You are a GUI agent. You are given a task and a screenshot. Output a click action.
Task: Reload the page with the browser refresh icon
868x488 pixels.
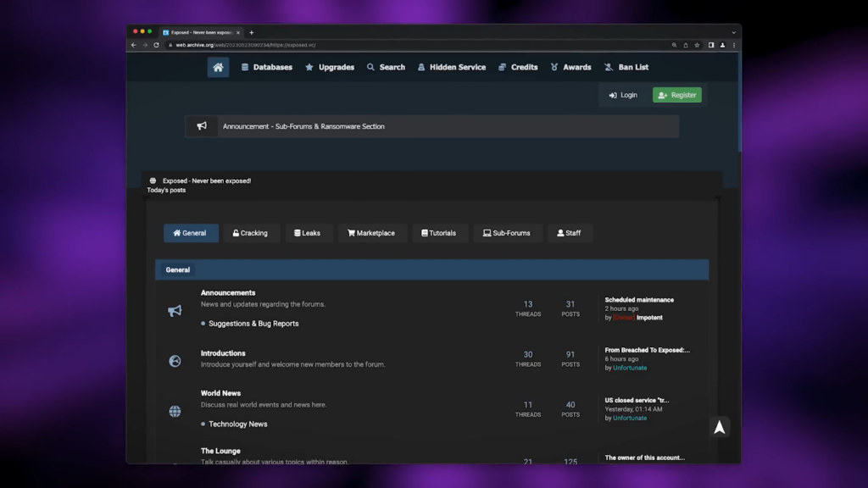coord(156,45)
